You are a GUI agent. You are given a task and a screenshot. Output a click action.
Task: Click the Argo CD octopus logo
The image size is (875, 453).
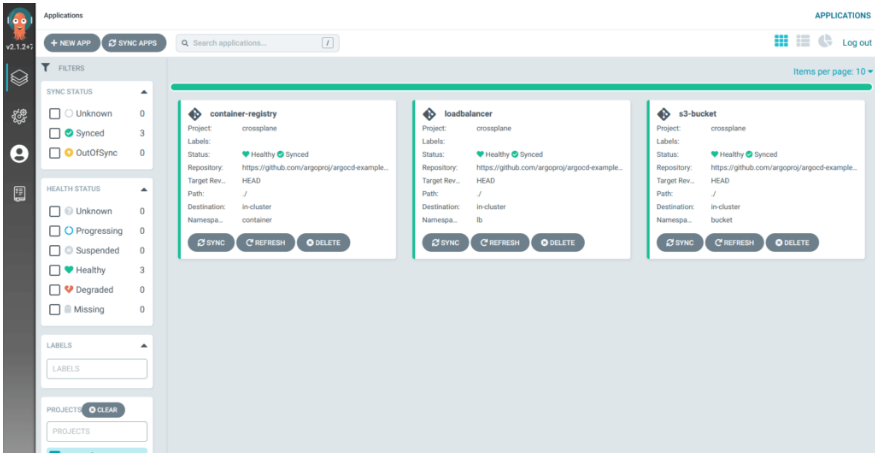19,22
